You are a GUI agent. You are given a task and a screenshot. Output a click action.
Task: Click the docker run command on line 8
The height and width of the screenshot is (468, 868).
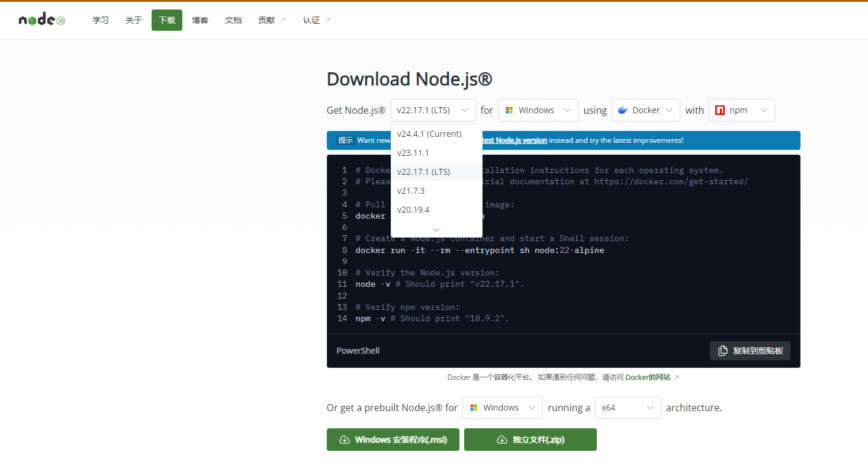[x=480, y=250]
